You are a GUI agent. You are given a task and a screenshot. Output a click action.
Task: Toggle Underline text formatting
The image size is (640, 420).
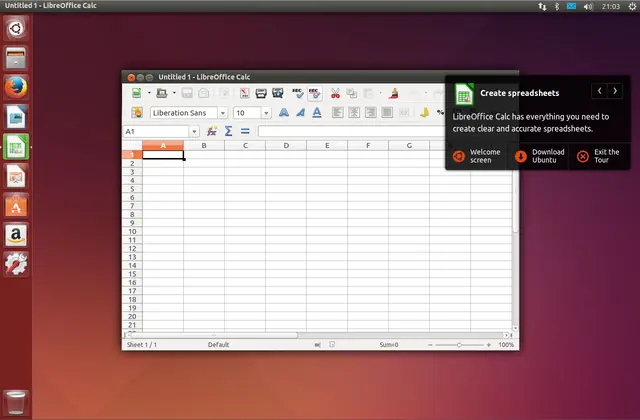pos(318,113)
